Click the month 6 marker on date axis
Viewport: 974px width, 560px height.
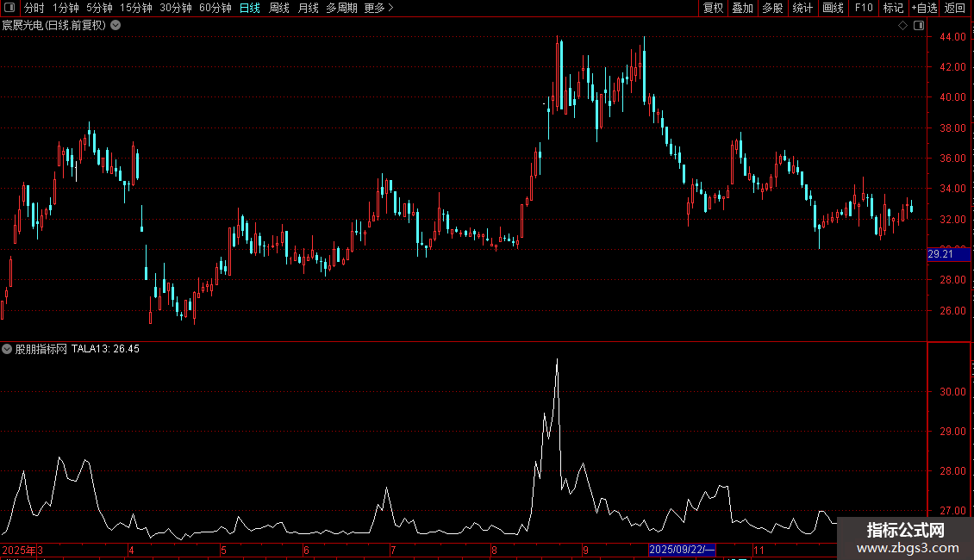tap(306, 550)
